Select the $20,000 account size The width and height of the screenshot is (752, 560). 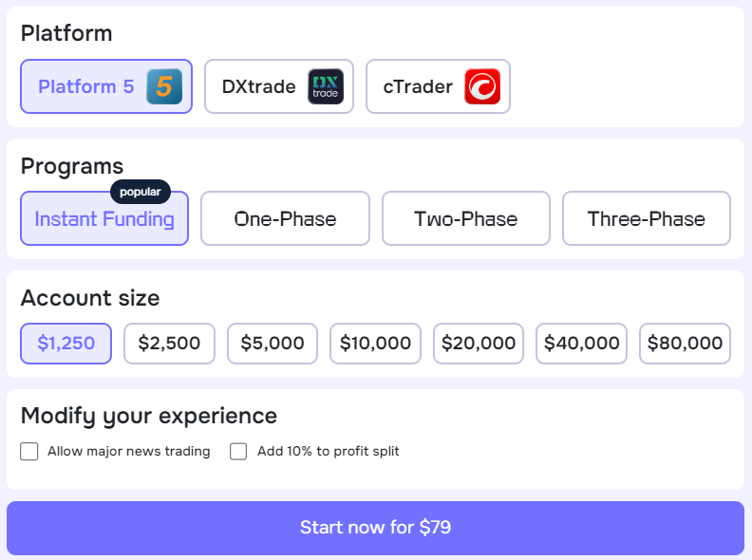(479, 344)
